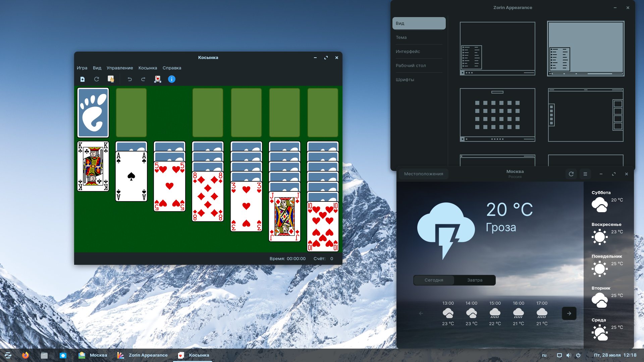Switch forecast to Сегодня

(434, 280)
